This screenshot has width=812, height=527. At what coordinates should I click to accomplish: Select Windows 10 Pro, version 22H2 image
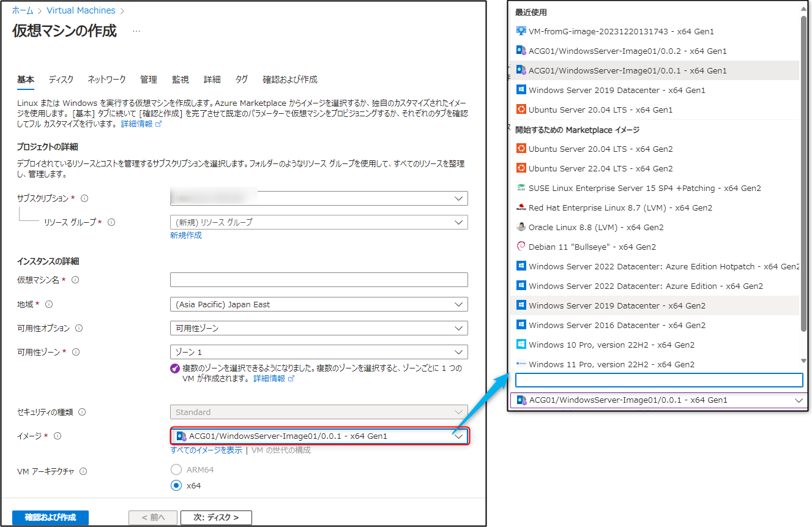[655, 345]
